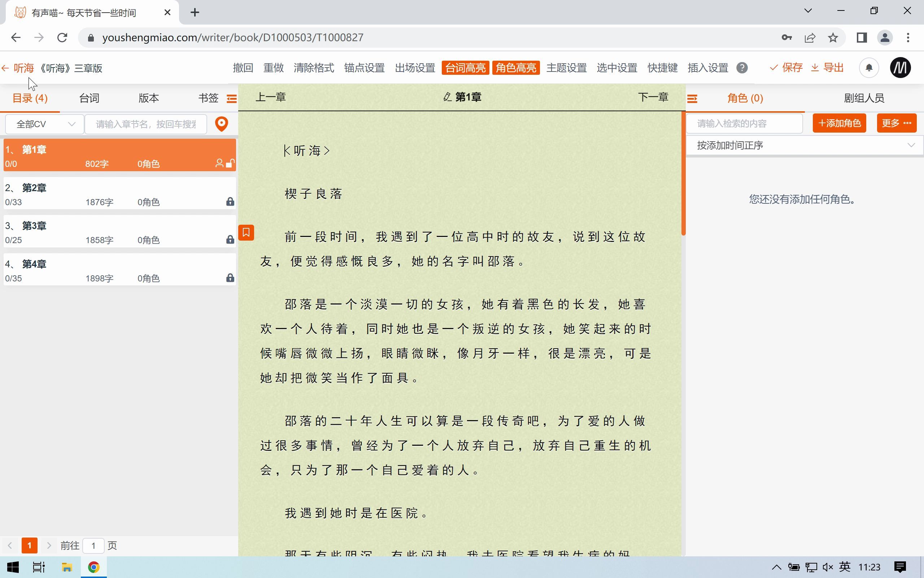Open 插入设置
The width and height of the screenshot is (924, 578).
708,68
